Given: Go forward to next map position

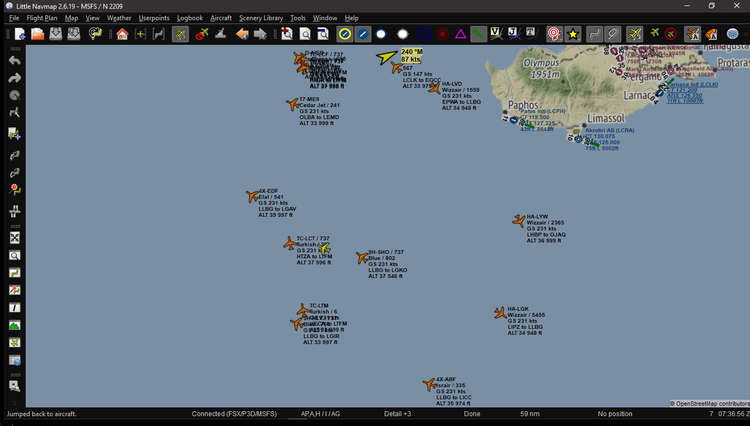Looking at the screenshot, I should (260, 34).
